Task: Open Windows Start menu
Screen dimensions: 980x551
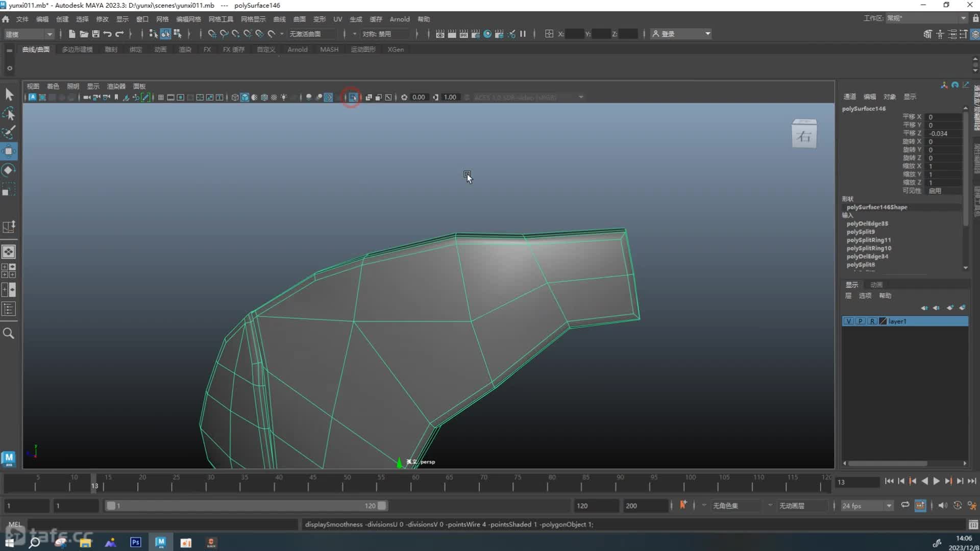Action: pyautogui.click(x=9, y=542)
